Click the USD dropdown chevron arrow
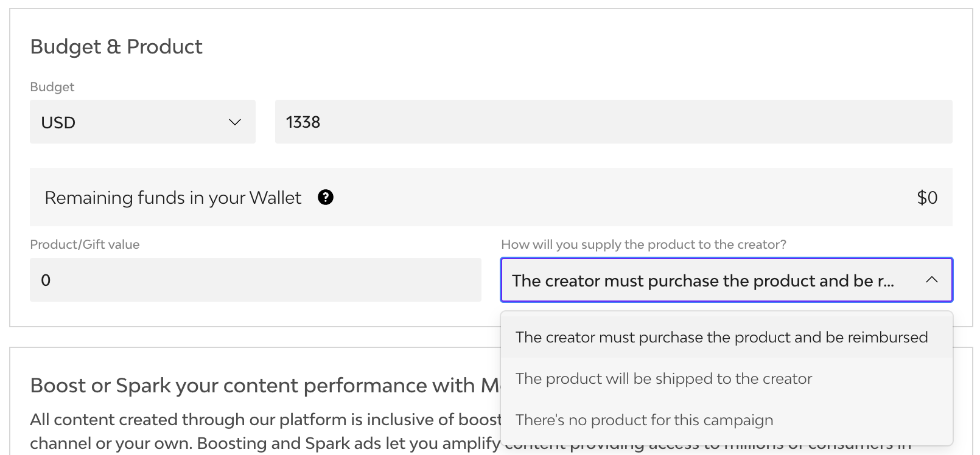The height and width of the screenshot is (455, 980). point(235,122)
